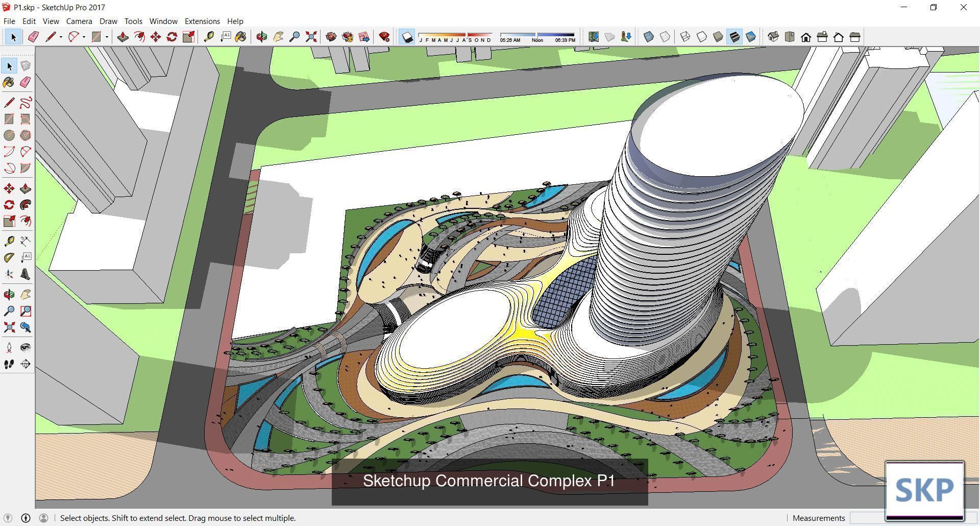Click the sign-in user status icon
The image size is (980, 526).
(43, 518)
